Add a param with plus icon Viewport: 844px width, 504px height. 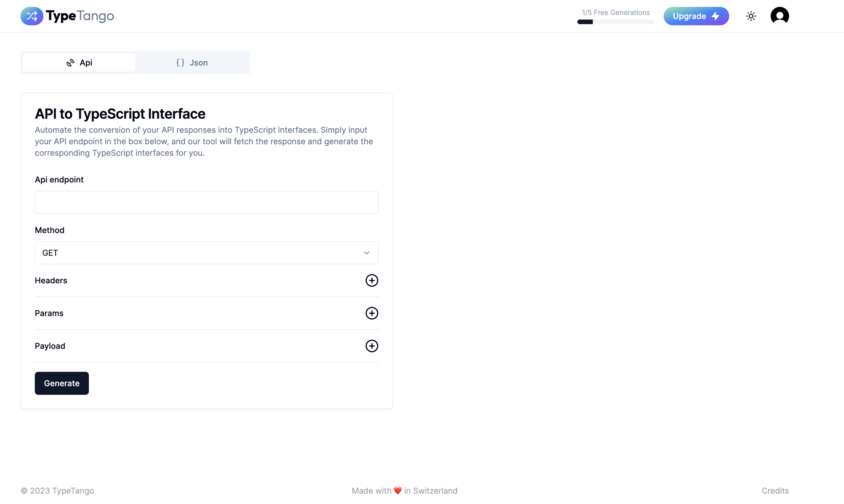(x=372, y=313)
